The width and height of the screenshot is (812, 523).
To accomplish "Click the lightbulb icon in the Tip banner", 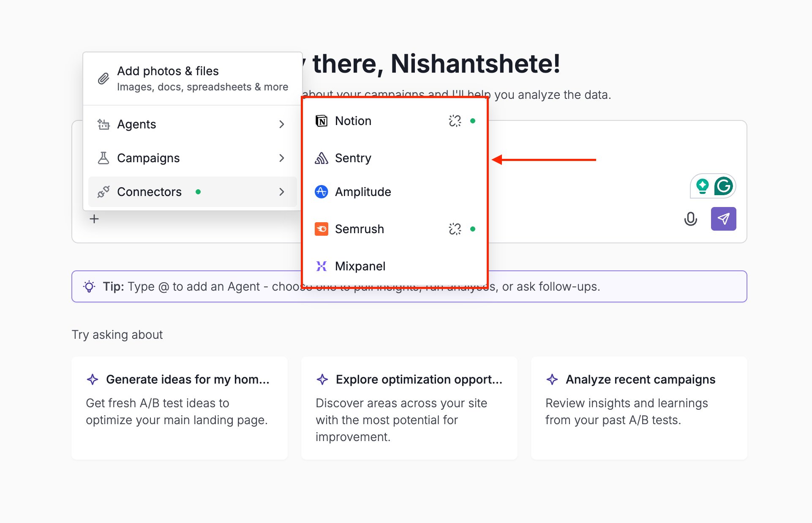I will 89,286.
